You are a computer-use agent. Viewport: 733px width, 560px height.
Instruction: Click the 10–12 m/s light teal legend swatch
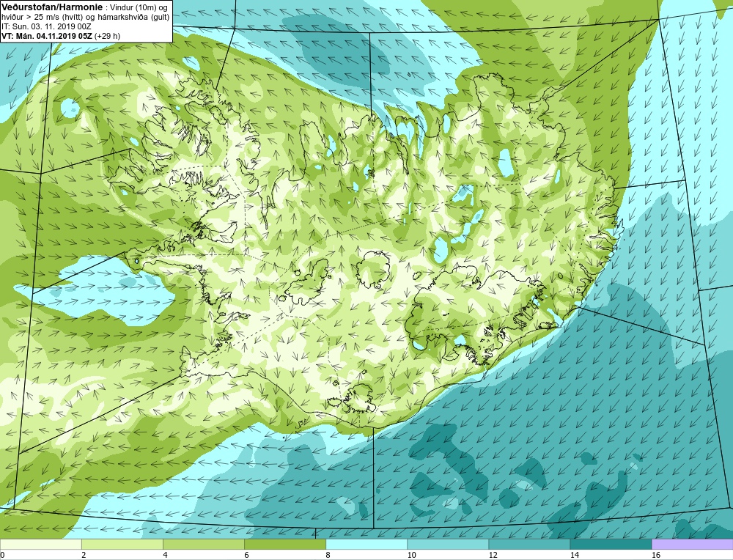tap(447, 544)
